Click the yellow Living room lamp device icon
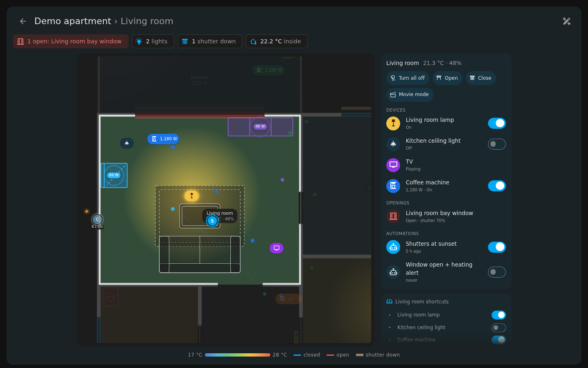 393,123
